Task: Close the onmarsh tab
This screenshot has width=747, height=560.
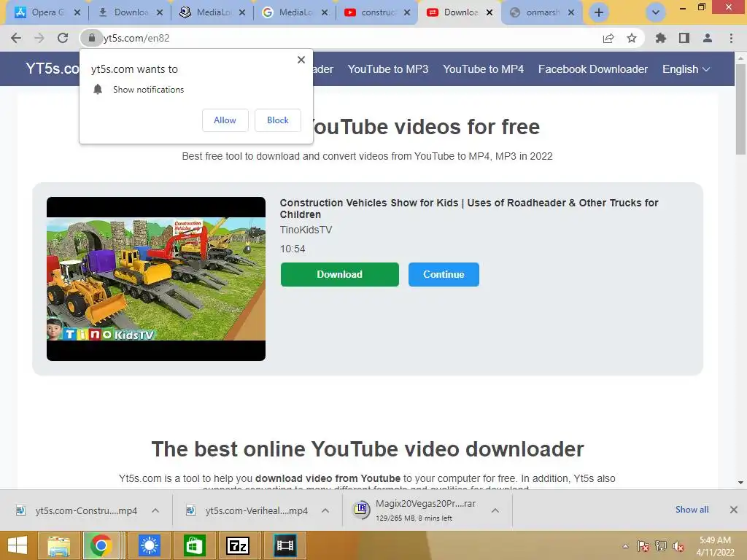Action: 571,12
